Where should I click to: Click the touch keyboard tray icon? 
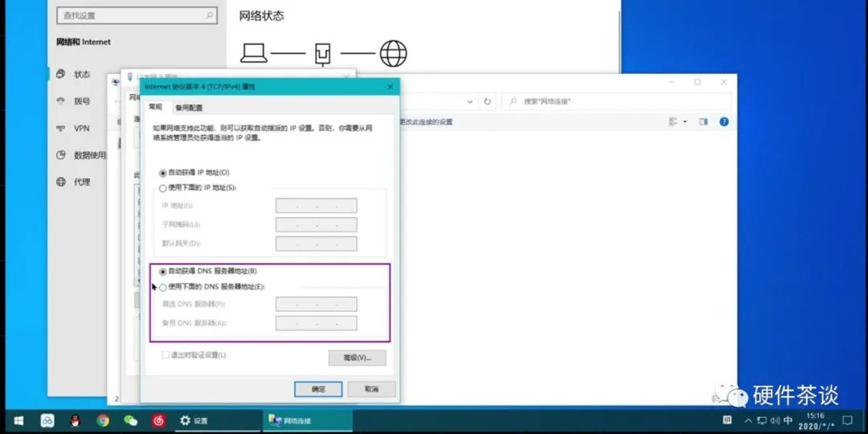coord(727,420)
